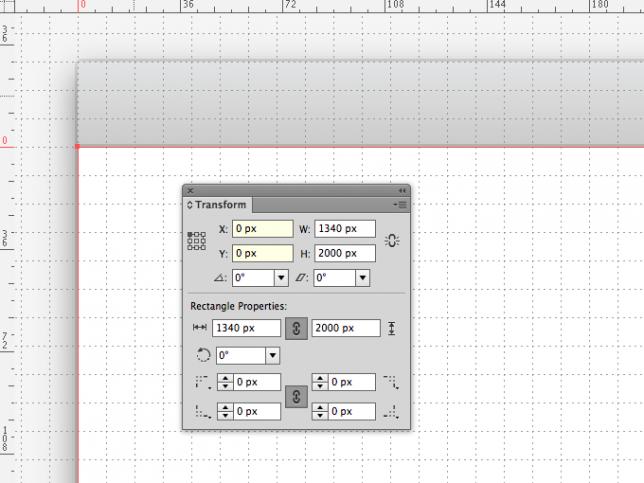
Task: Toggle constrain width and height proportions icon
Action: point(392,241)
